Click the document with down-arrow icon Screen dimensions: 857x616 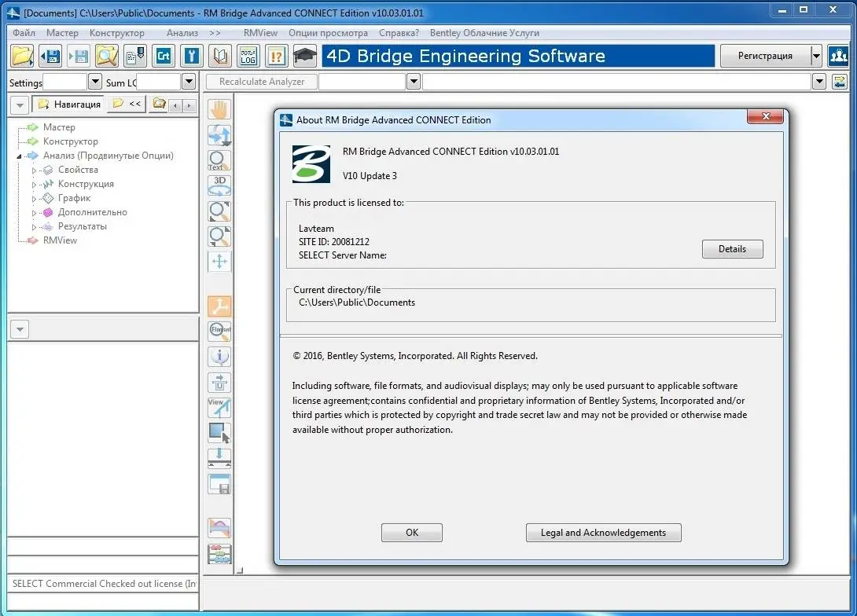point(135,56)
